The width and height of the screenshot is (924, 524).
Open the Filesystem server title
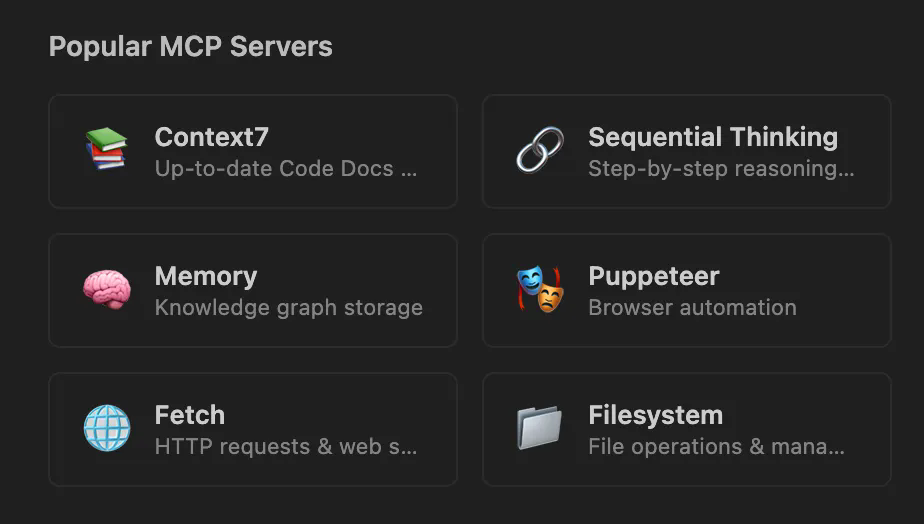(x=656, y=416)
